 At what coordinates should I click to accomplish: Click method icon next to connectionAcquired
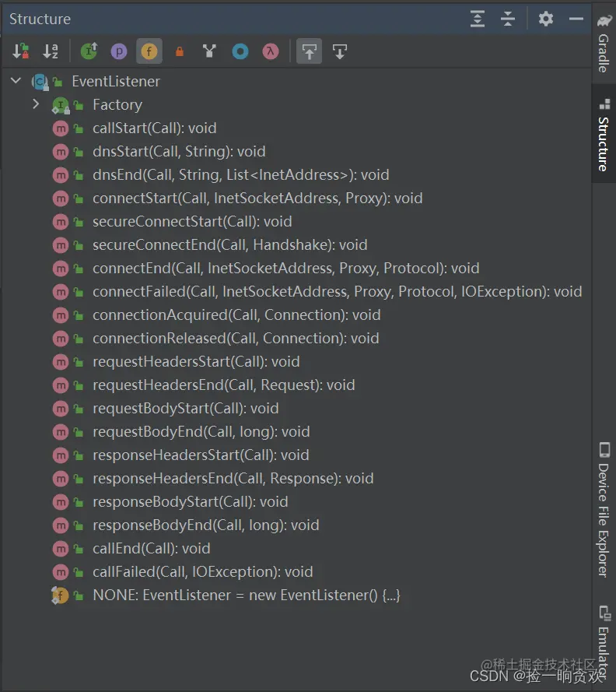tap(61, 315)
